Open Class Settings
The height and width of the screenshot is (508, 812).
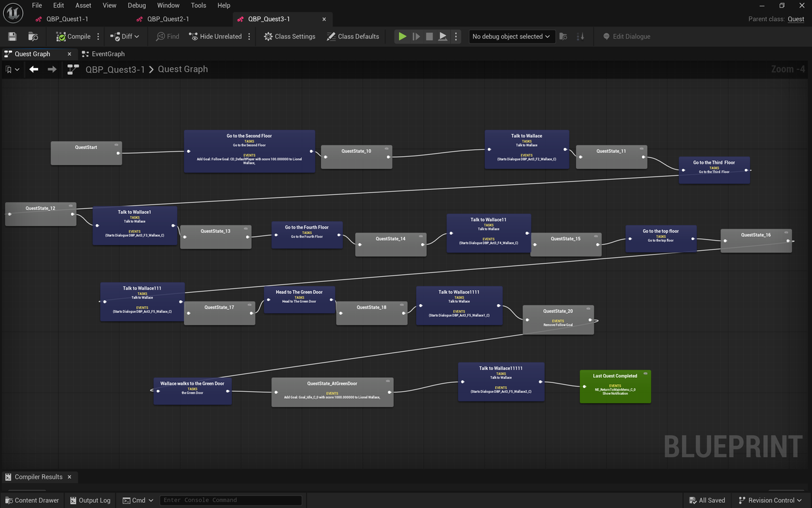tap(289, 37)
